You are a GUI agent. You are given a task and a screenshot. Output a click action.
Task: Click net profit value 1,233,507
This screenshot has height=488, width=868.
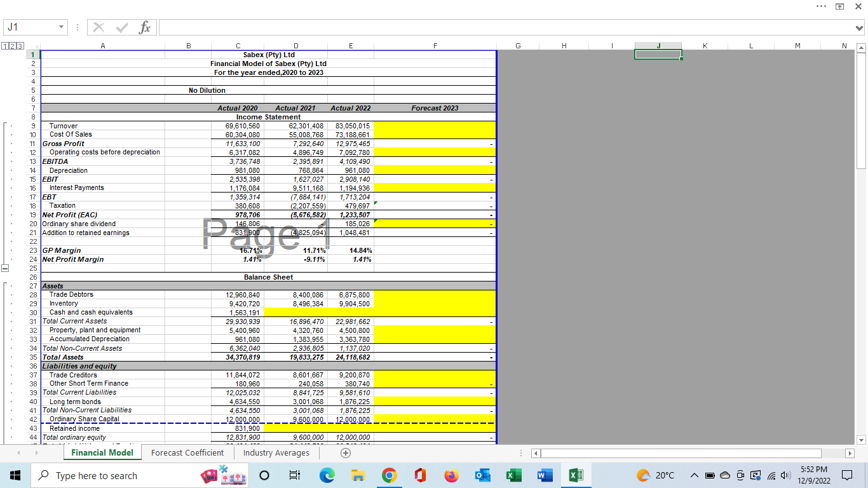(352, 215)
